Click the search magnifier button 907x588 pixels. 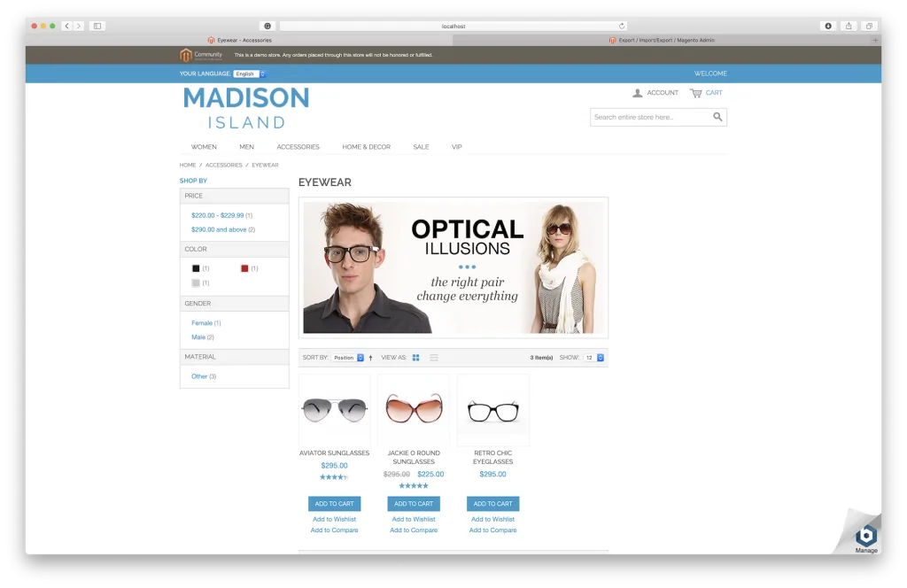tap(717, 117)
